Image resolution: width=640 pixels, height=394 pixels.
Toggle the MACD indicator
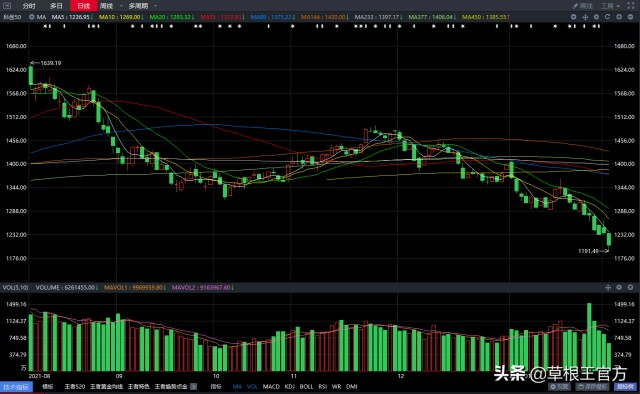(271, 386)
